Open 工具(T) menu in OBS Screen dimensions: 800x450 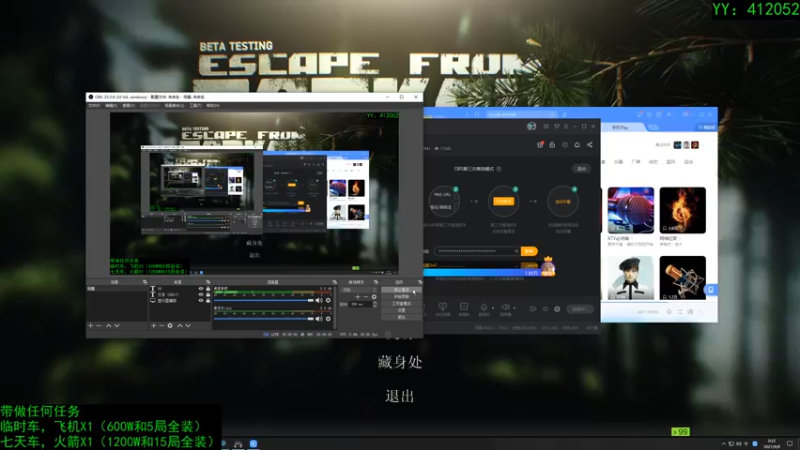tap(195, 106)
